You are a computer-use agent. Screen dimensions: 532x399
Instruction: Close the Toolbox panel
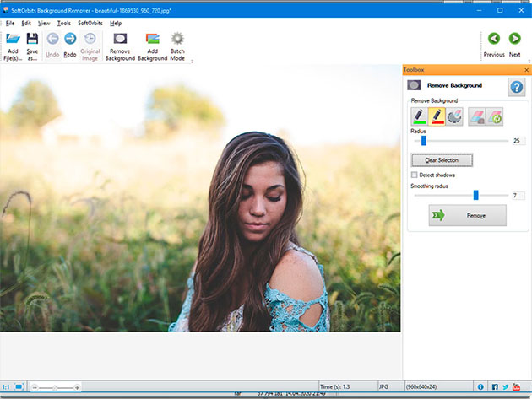click(527, 70)
